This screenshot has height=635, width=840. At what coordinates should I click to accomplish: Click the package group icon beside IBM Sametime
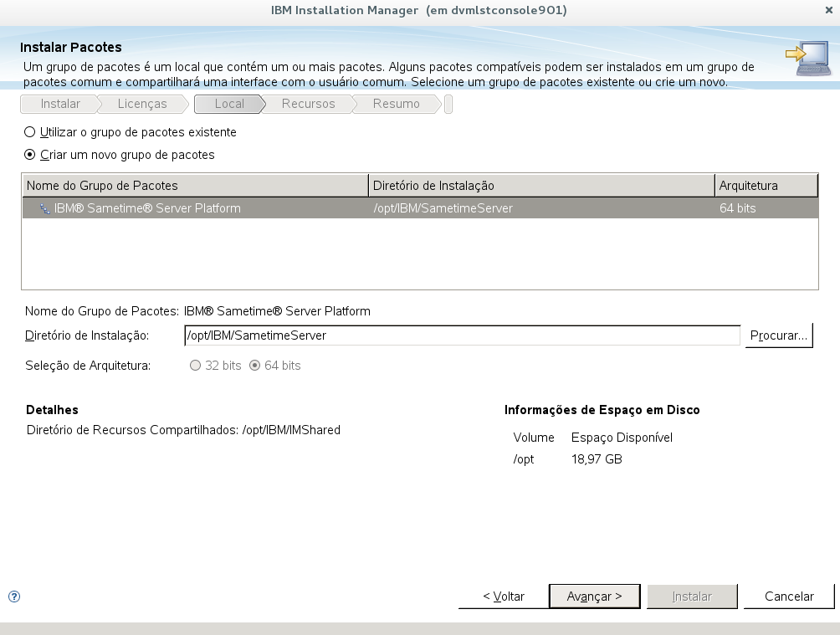45,208
